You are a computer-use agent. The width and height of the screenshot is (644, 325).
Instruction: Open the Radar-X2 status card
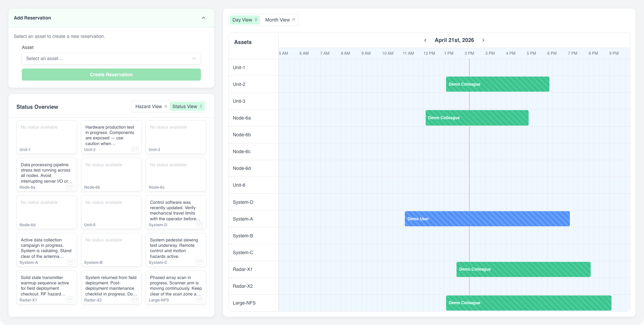click(111, 287)
